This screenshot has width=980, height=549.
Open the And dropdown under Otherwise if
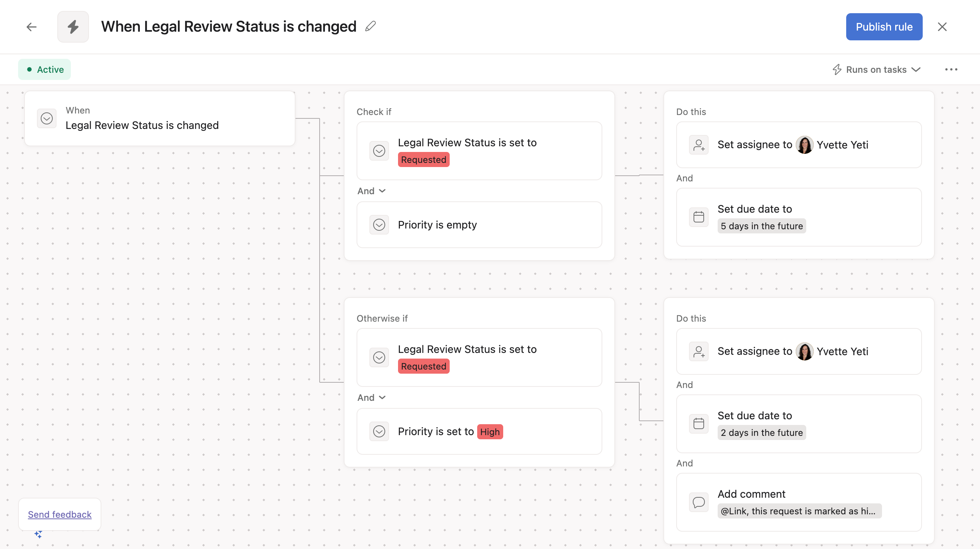371,397
